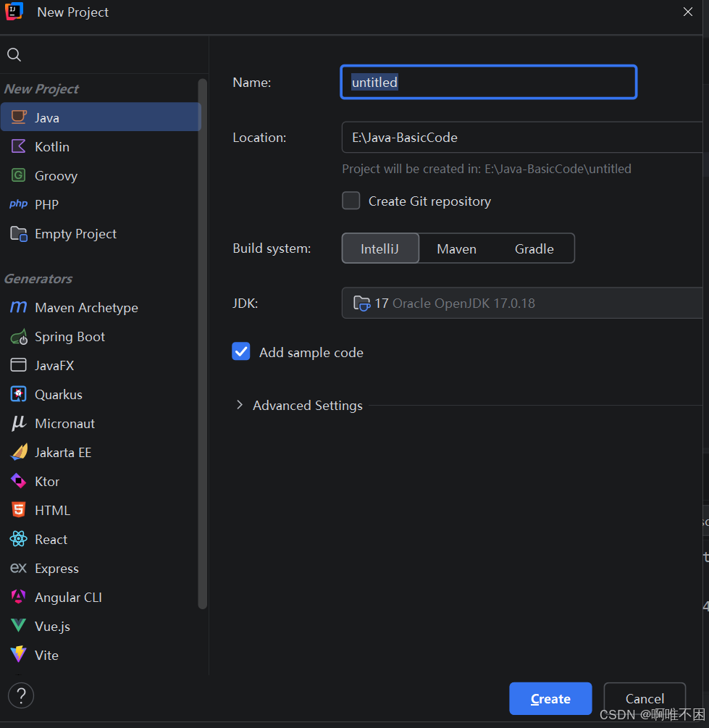Select Maven build system

point(456,249)
